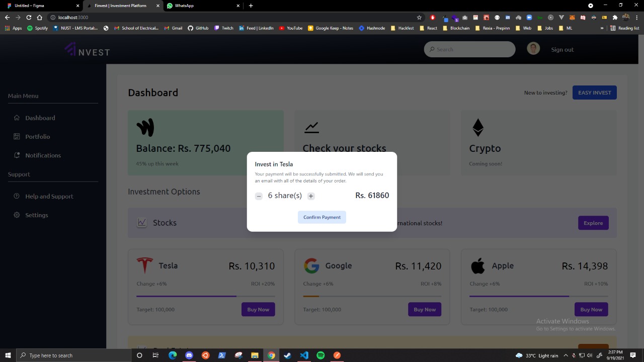Click the Ethereum icon on Crypto card
Viewport: 644px width, 362px height.
point(478,128)
